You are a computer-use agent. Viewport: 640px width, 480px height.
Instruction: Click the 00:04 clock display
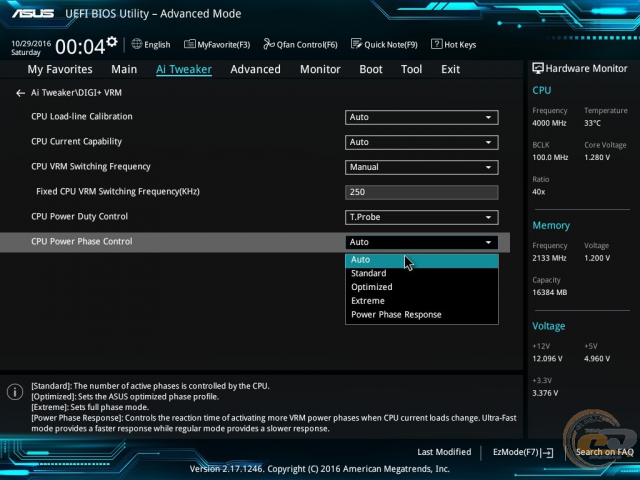80,46
